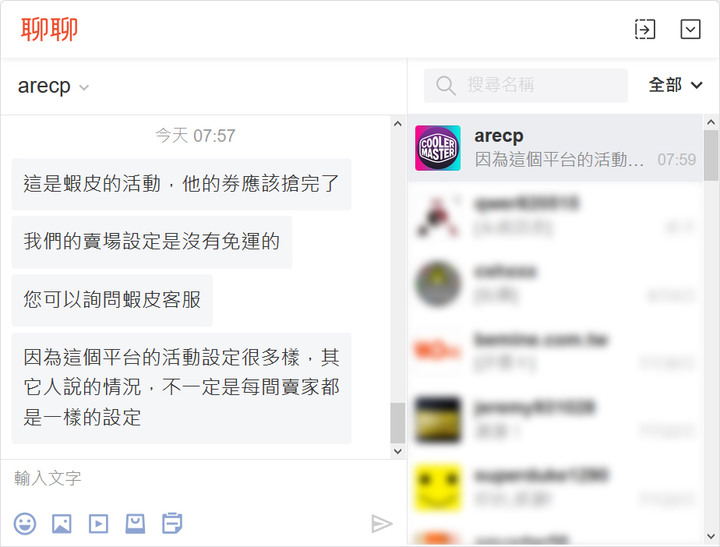Focus the 輸入文字 message input
This screenshot has width=720, height=547.
202,479
